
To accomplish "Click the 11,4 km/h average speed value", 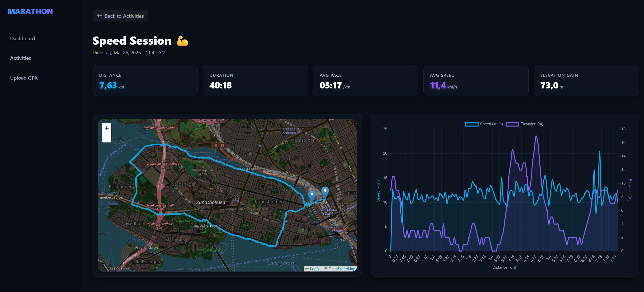I will [443, 86].
